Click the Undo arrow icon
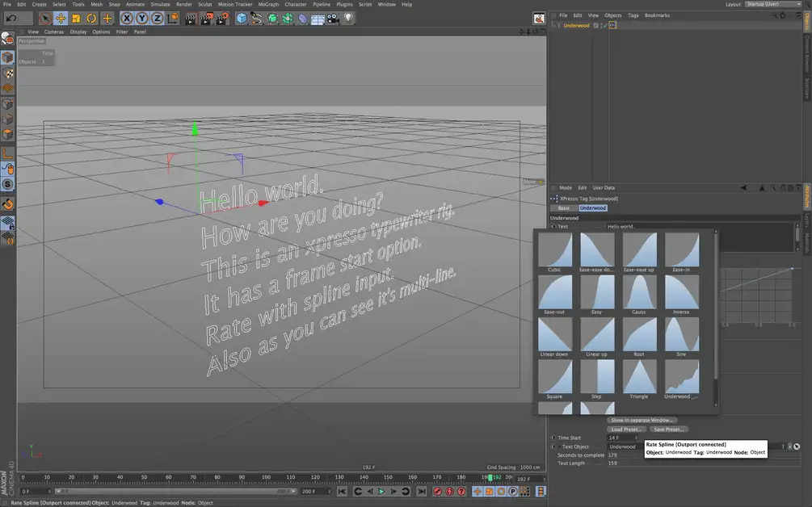 pos(11,19)
